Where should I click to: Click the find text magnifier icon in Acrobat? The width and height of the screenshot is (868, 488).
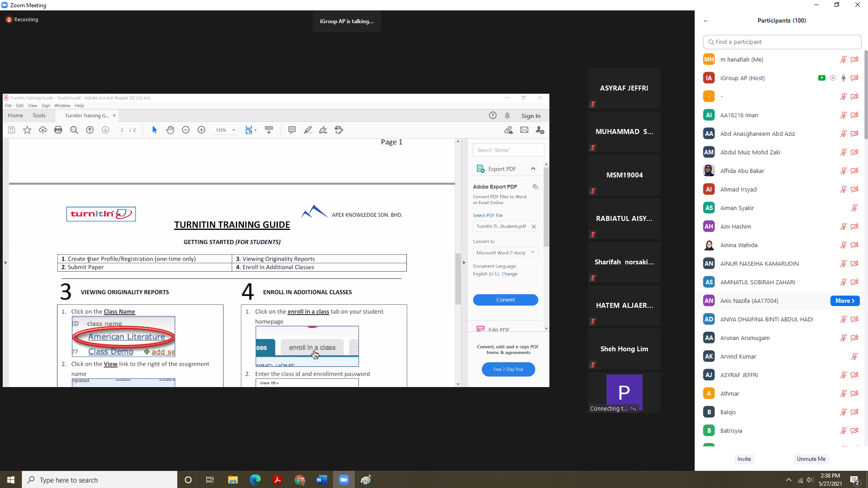click(x=74, y=130)
